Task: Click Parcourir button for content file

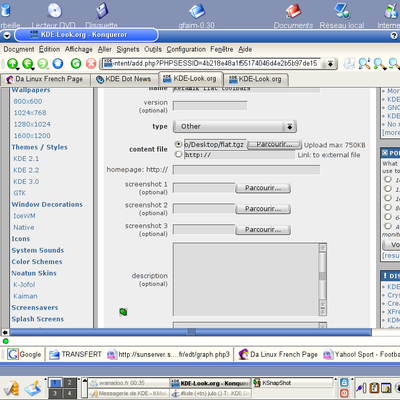Action: tap(274, 144)
